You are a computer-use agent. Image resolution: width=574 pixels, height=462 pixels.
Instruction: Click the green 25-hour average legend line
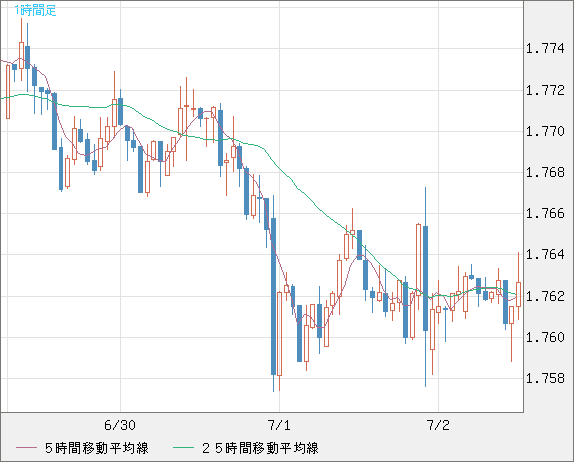[x=183, y=448]
